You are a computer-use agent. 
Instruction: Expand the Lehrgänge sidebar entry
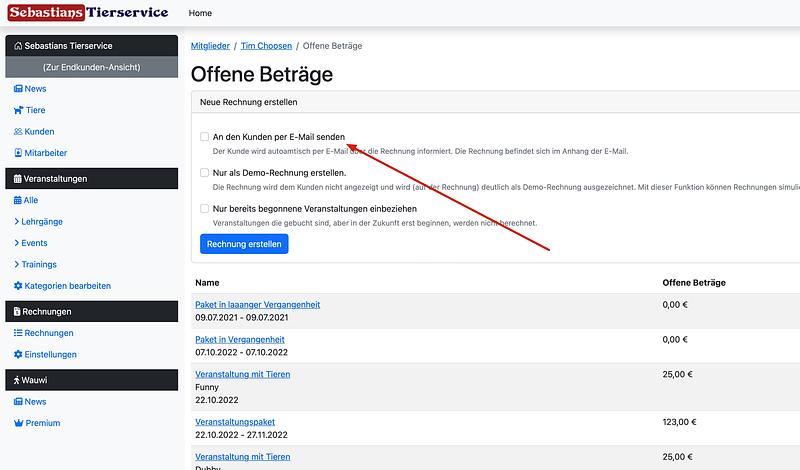tap(40, 221)
